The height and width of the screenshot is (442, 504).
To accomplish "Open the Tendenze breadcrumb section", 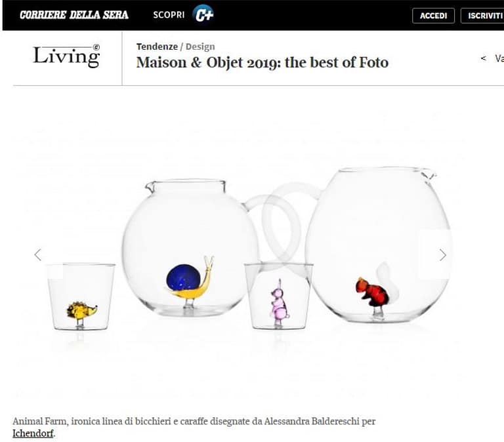I will coord(157,47).
